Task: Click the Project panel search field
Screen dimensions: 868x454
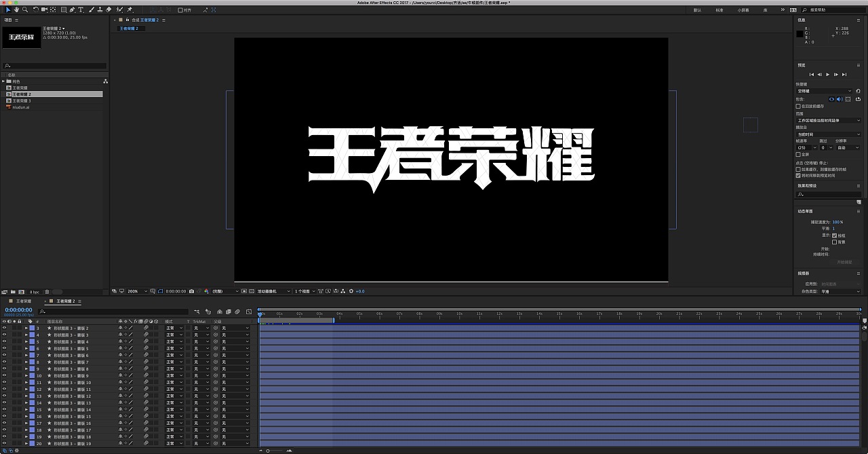Action: pyautogui.click(x=54, y=66)
